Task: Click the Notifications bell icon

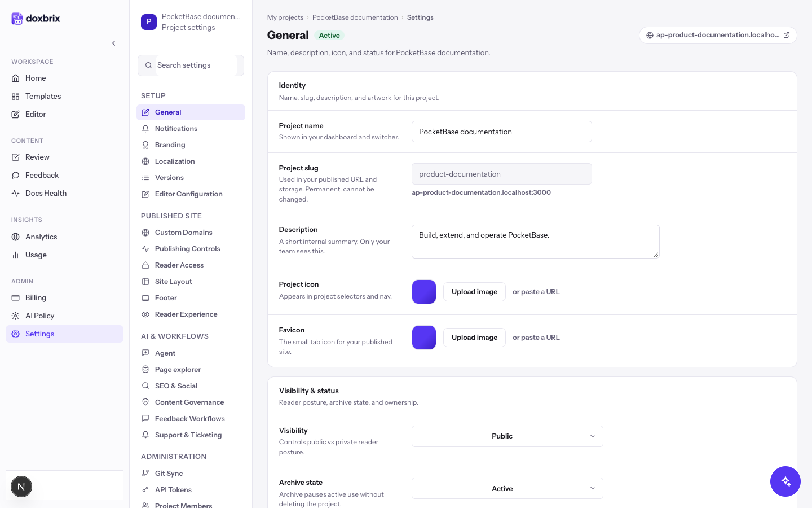Action: pos(145,129)
